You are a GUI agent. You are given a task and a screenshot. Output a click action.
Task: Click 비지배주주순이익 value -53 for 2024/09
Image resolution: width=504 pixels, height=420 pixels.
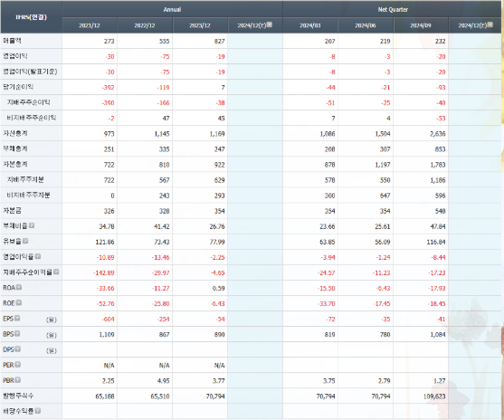tap(441, 119)
